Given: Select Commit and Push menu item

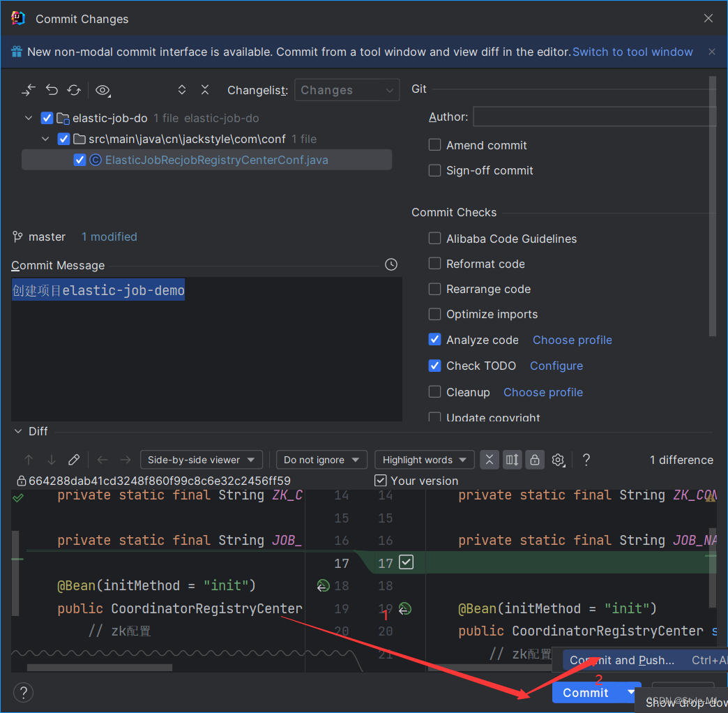Looking at the screenshot, I should (645, 660).
